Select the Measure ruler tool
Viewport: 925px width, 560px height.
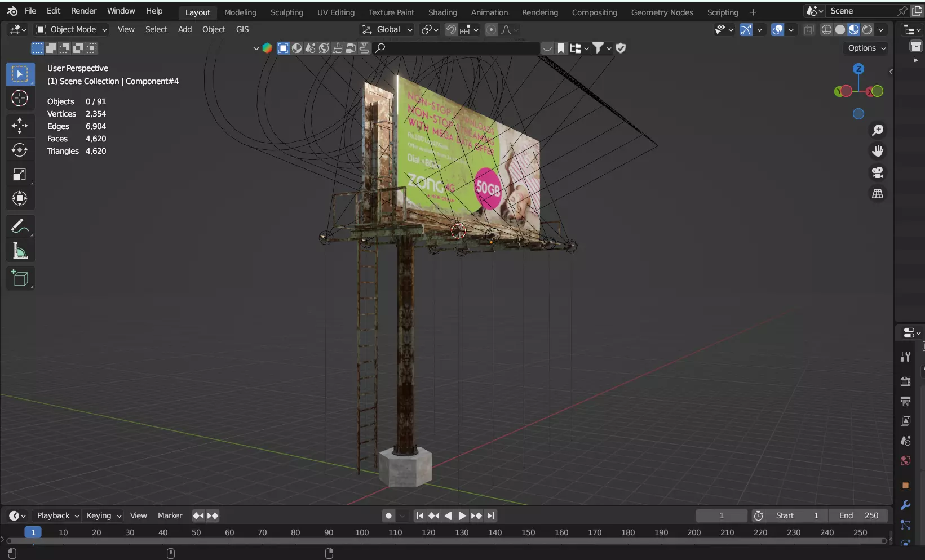(x=20, y=251)
